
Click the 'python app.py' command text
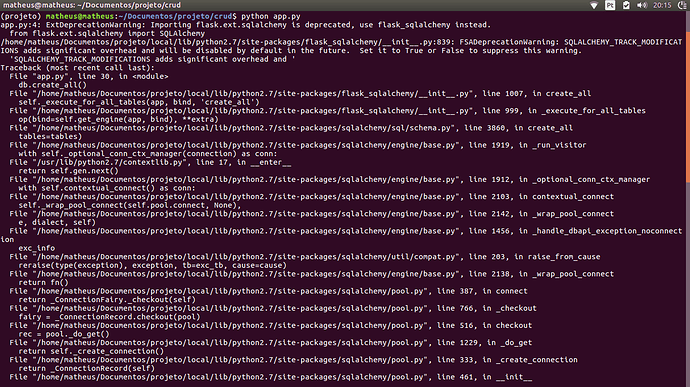pyautogui.click(x=271, y=16)
